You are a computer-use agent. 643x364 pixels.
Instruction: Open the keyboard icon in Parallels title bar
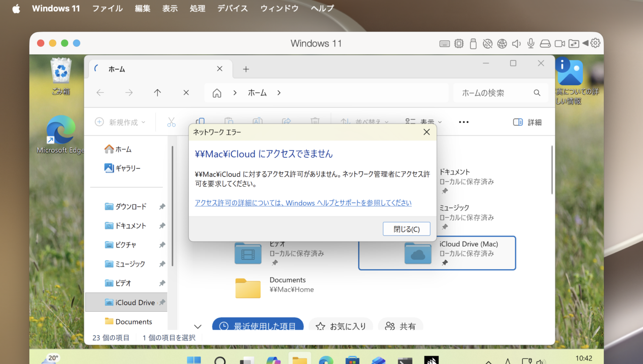pos(445,44)
